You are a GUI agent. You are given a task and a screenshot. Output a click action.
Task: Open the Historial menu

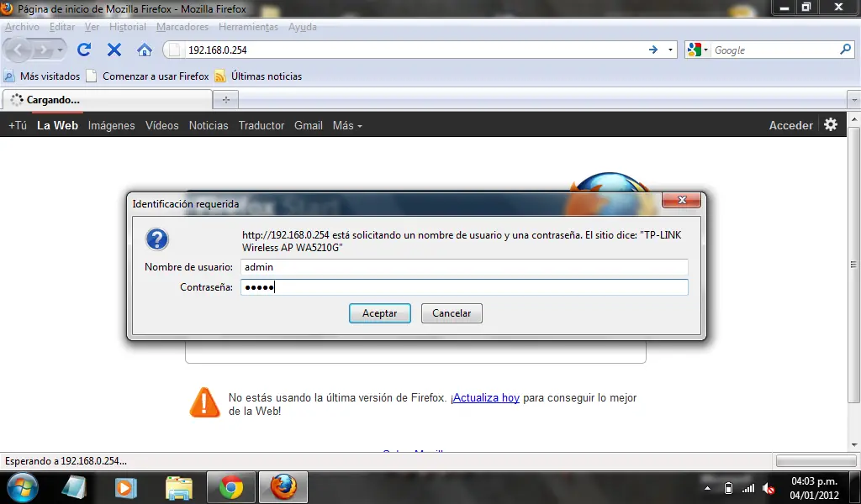click(x=128, y=27)
